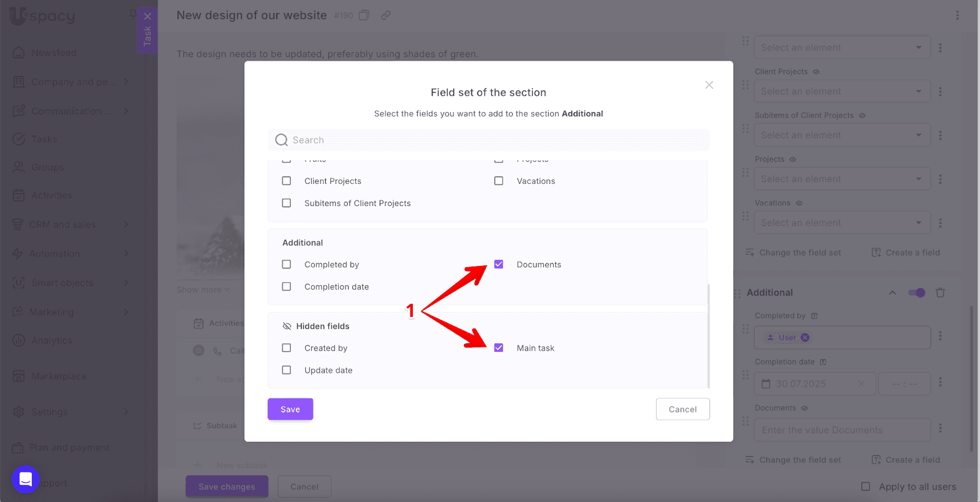The height and width of the screenshot is (502, 980).
Task: Toggle the Additional section switch off
Action: 916,293
